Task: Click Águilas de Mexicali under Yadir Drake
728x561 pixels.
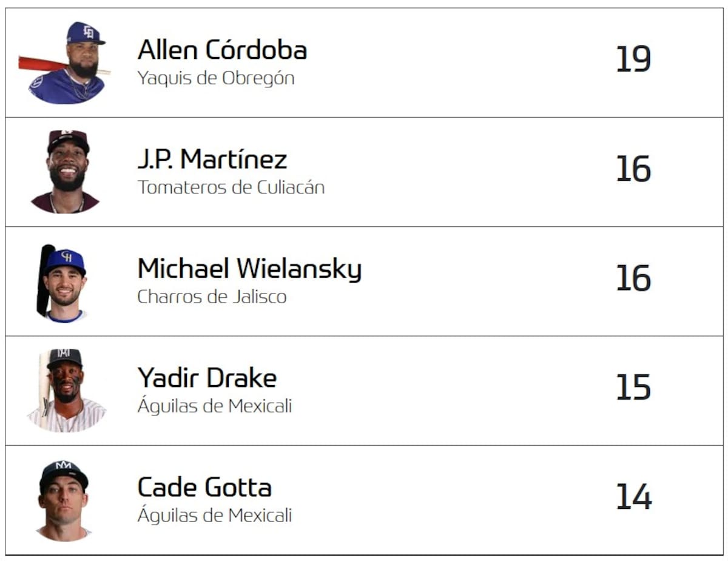Action: tap(214, 406)
